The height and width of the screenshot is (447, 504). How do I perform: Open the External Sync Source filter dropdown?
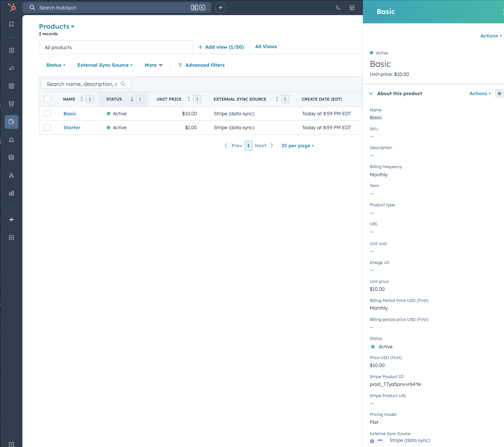point(105,65)
